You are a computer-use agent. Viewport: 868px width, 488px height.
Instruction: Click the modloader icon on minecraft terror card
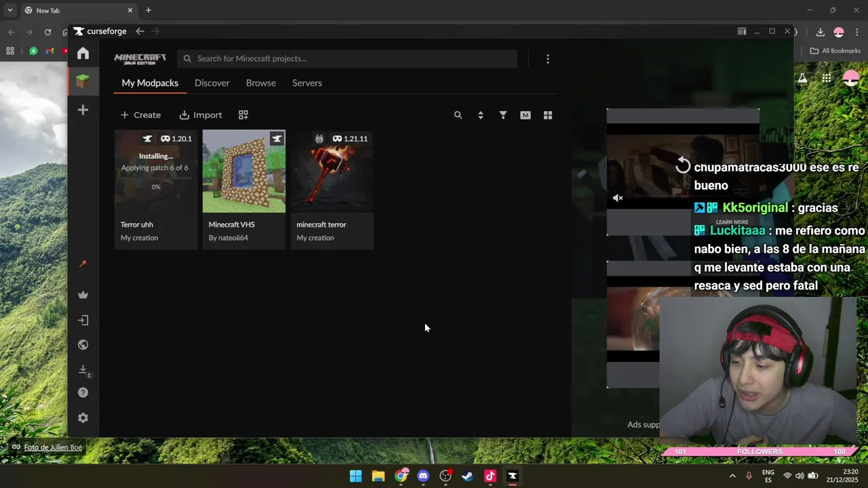319,139
